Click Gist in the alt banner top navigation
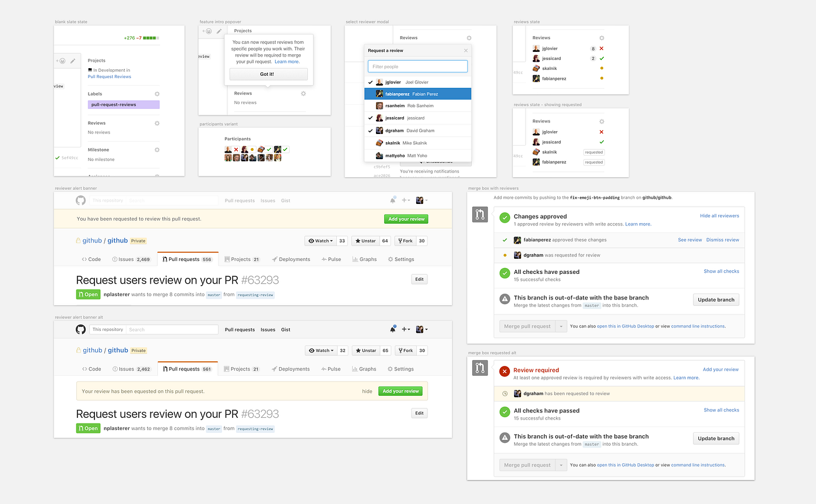This screenshot has width=816, height=504. coord(286,330)
